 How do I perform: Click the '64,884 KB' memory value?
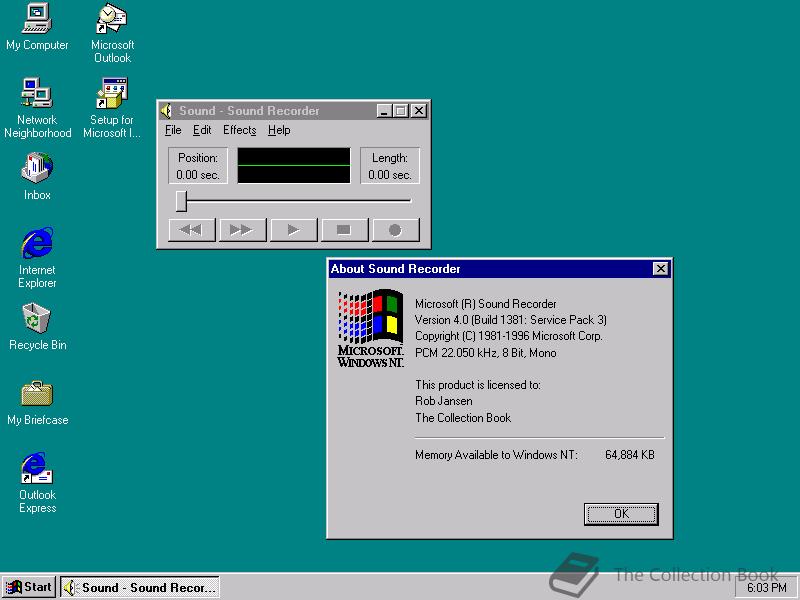point(630,455)
